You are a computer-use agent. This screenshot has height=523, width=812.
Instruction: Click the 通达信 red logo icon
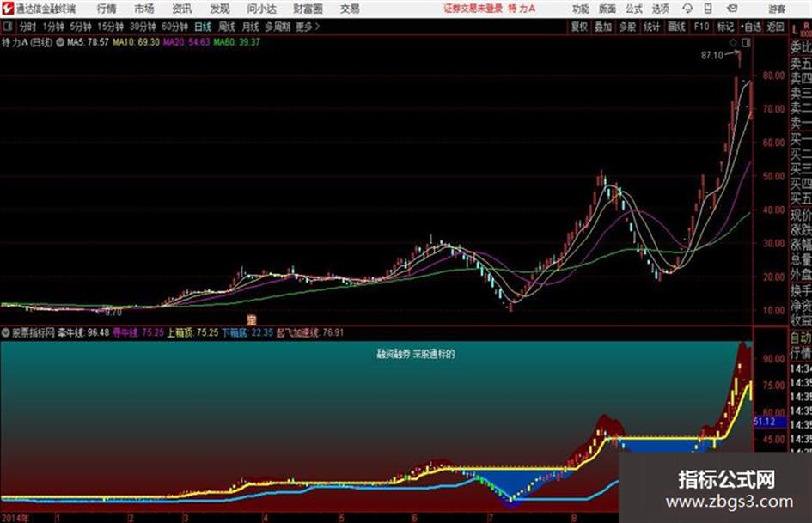(x=8, y=9)
